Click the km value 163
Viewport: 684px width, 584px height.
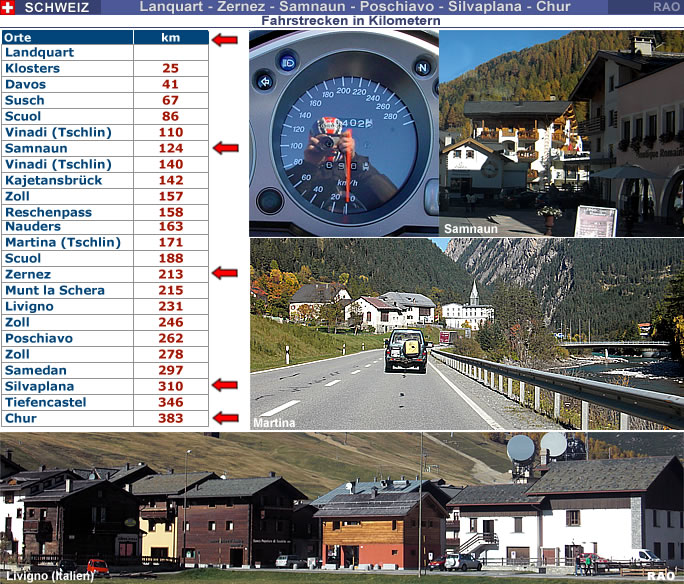[171, 226]
